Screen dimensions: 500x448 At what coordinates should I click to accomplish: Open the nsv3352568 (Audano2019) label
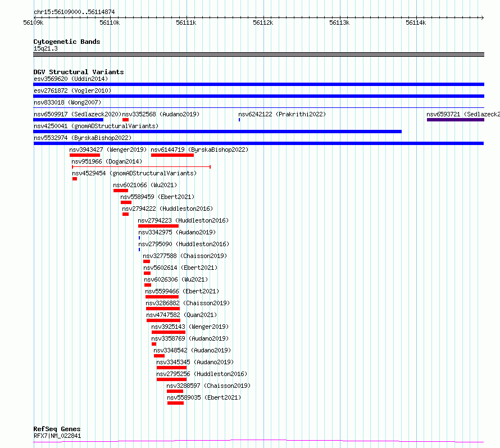pos(161,114)
